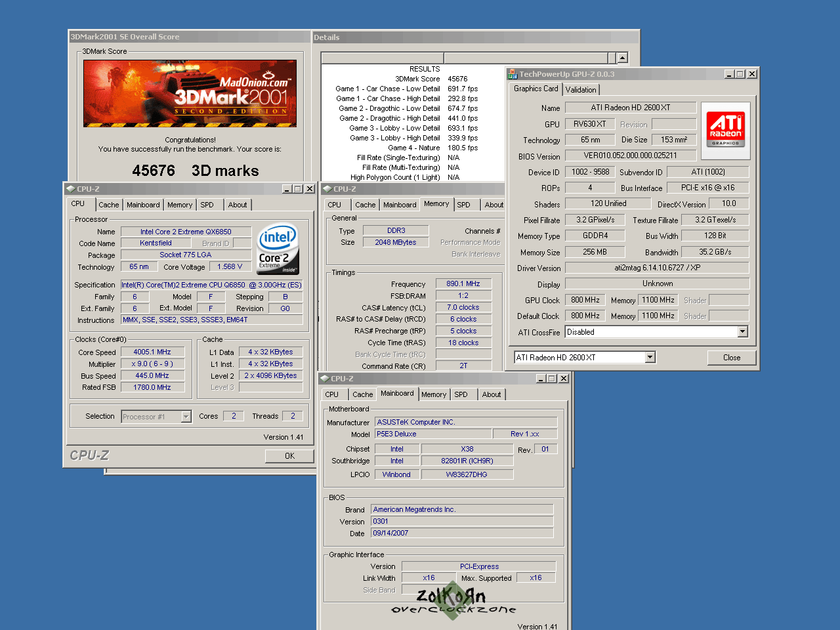Switch to GPU-Z Validation tab

pyautogui.click(x=581, y=90)
